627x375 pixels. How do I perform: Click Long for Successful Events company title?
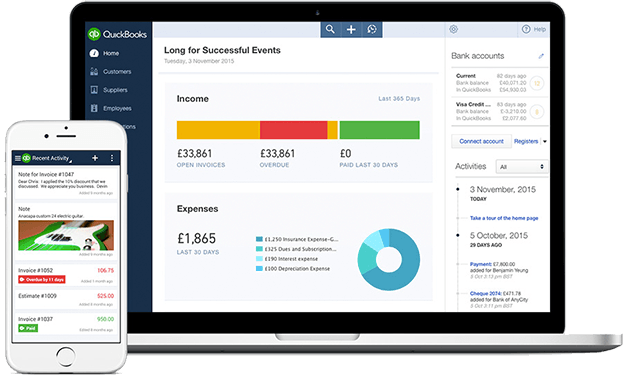tap(222, 50)
